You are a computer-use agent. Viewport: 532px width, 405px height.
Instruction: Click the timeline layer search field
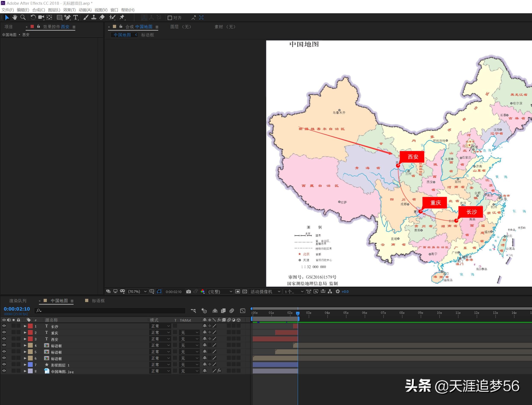[111, 311]
